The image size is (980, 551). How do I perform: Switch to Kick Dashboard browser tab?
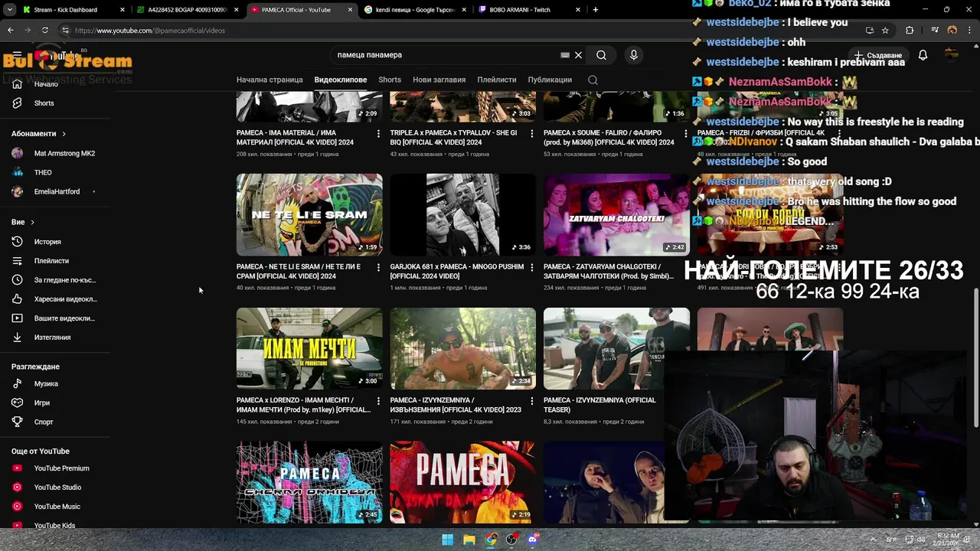pyautogui.click(x=73, y=10)
